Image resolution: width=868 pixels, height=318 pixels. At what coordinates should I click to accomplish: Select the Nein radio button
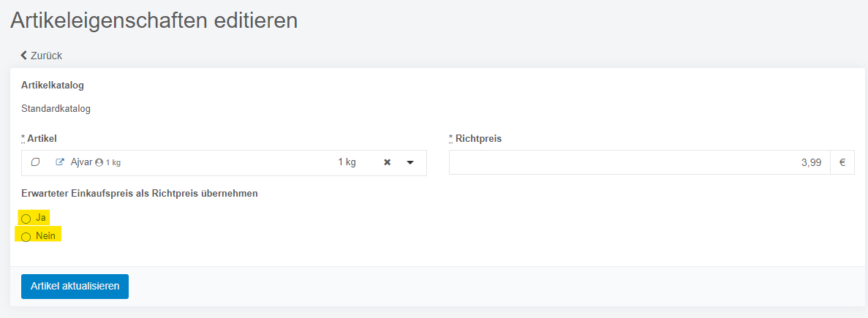click(x=26, y=238)
